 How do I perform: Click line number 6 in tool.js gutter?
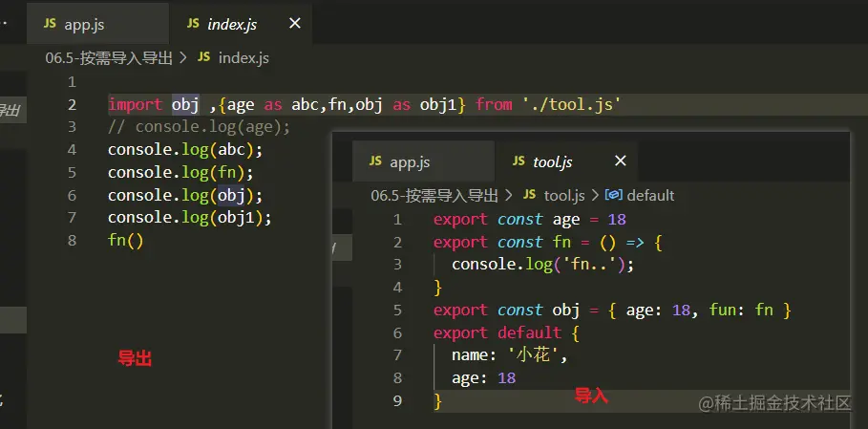tap(397, 332)
